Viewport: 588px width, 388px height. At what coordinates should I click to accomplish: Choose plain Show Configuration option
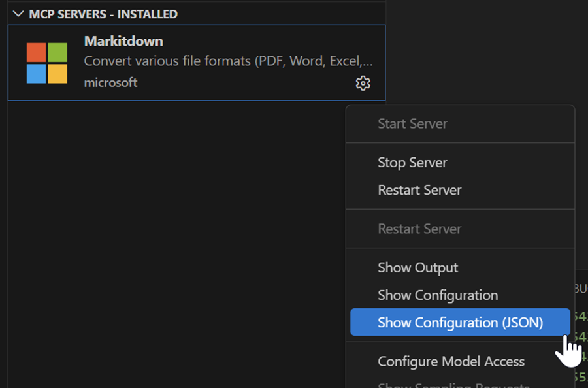point(438,295)
